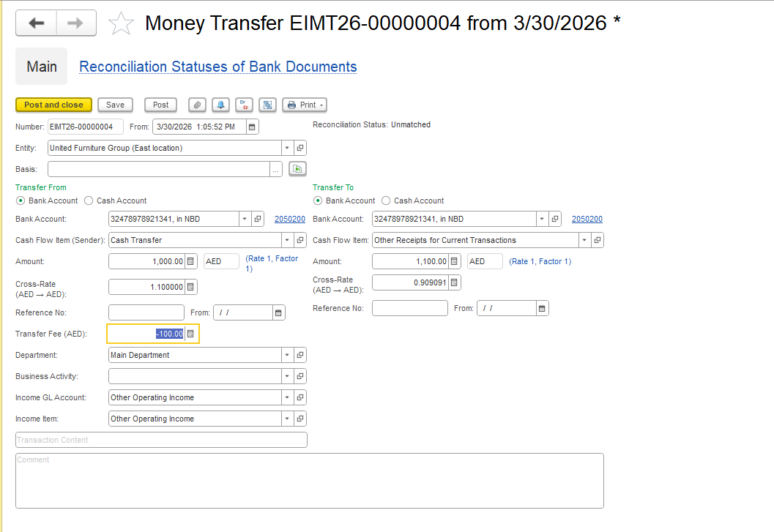The width and height of the screenshot is (774, 532).
Task: Open calculator for Transfer Fee field
Action: (x=190, y=334)
